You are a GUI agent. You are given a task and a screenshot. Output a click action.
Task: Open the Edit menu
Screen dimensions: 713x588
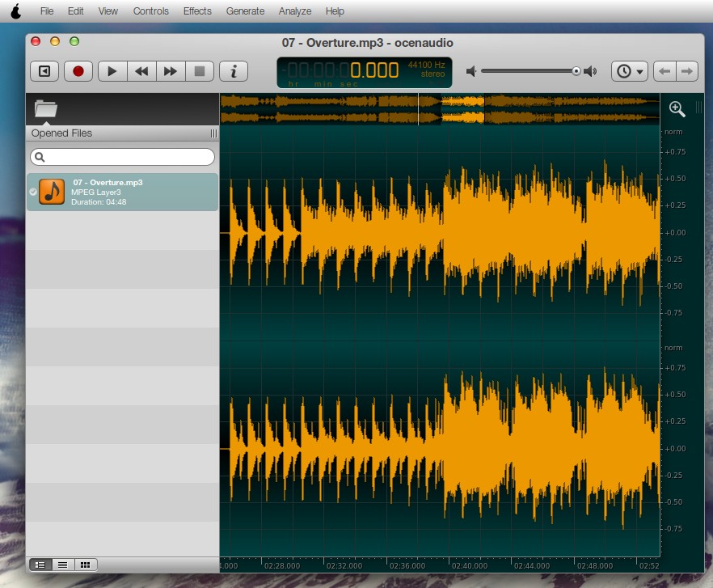[75, 11]
